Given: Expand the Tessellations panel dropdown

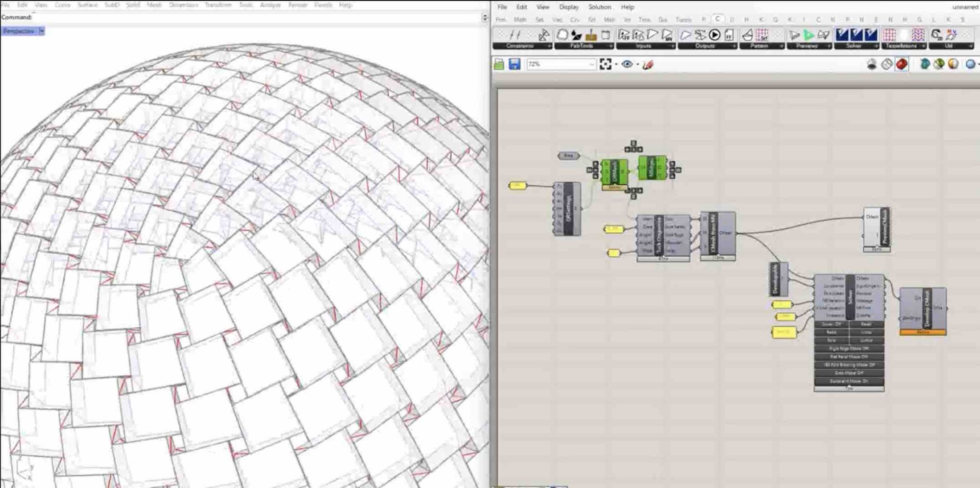Looking at the screenshot, I should (x=922, y=46).
